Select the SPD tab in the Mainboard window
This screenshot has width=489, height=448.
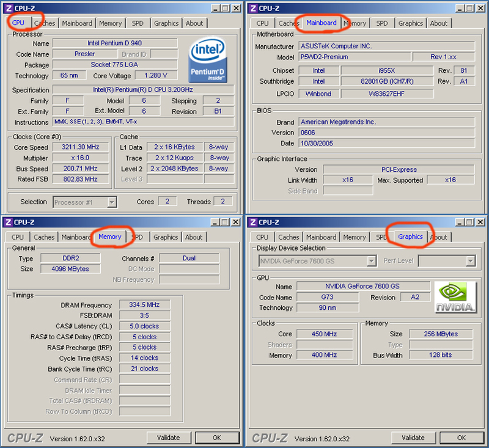[x=381, y=23]
